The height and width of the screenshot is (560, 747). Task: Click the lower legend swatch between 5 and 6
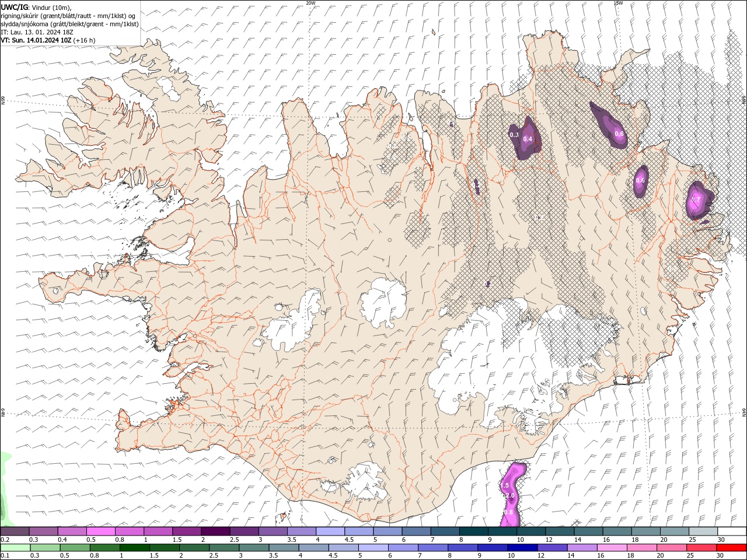tap(373, 548)
